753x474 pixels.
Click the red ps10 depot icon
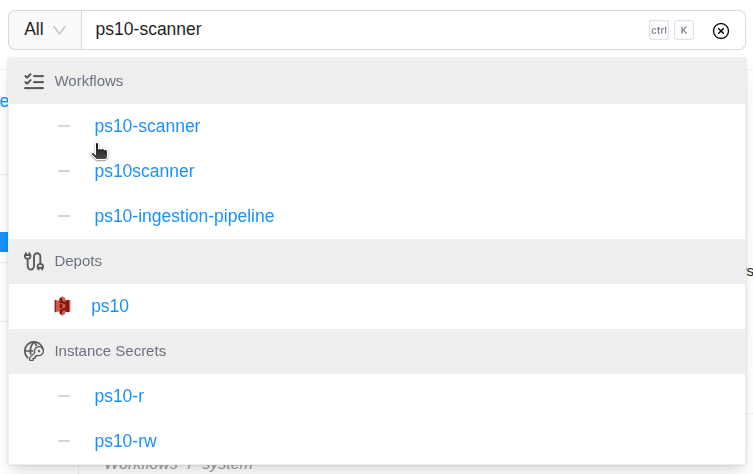coord(62,306)
